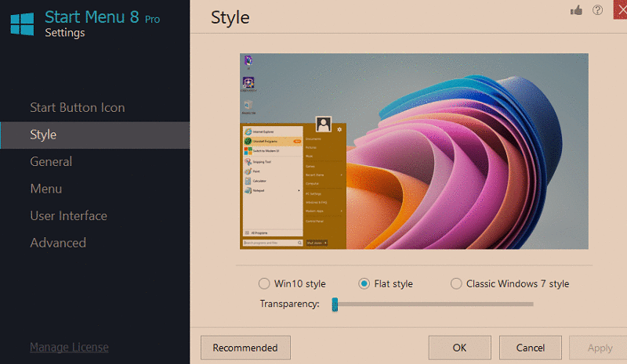Open the User Interface section
Screen dimensions: 627x364
click(68, 215)
